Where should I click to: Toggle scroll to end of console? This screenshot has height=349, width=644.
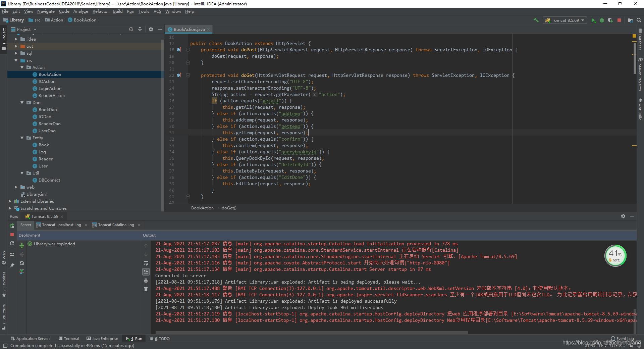click(146, 271)
